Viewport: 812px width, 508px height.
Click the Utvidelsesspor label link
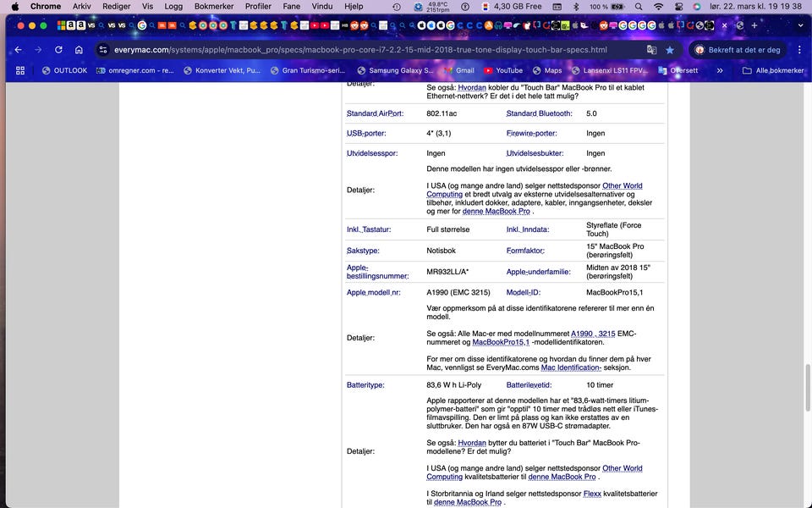click(x=372, y=153)
